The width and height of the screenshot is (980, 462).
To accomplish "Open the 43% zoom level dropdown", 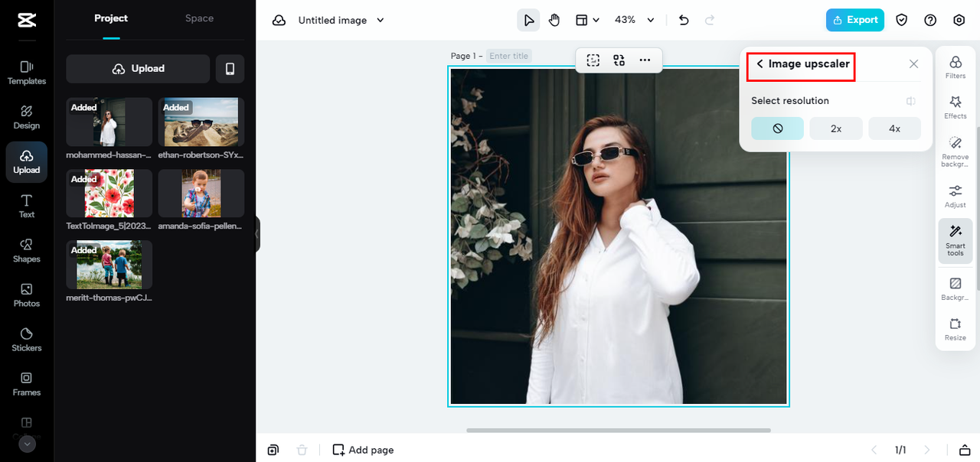I will pos(635,20).
